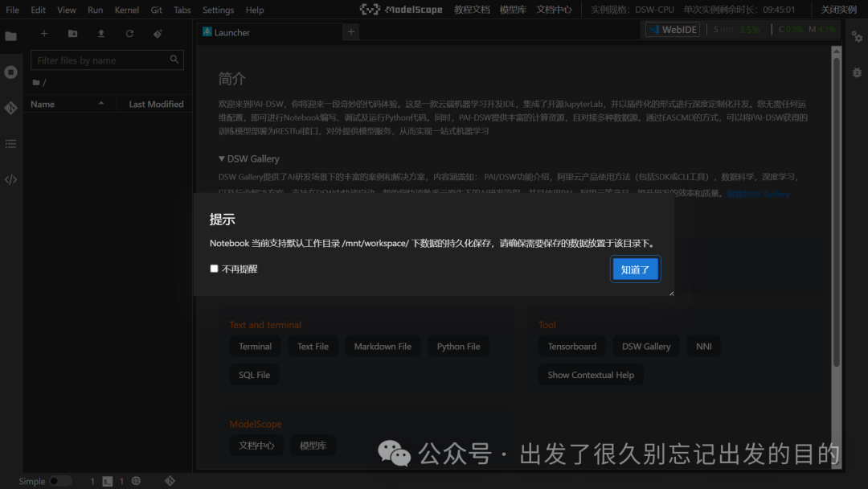The width and height of the screenshot is (868, 489).
Task: Select the running terminals and kernels icon
Action: (x=10, y=72)
